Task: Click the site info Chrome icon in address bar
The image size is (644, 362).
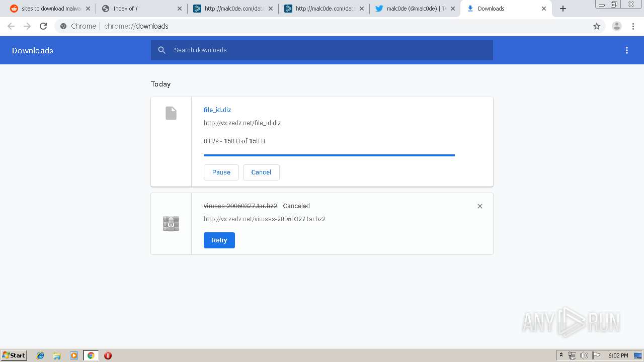Action: (63, 26)
